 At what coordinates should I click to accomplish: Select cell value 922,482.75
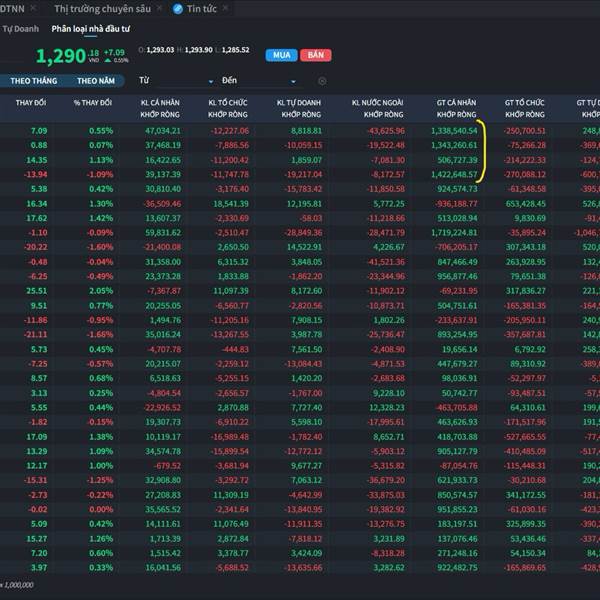[457, 568]
